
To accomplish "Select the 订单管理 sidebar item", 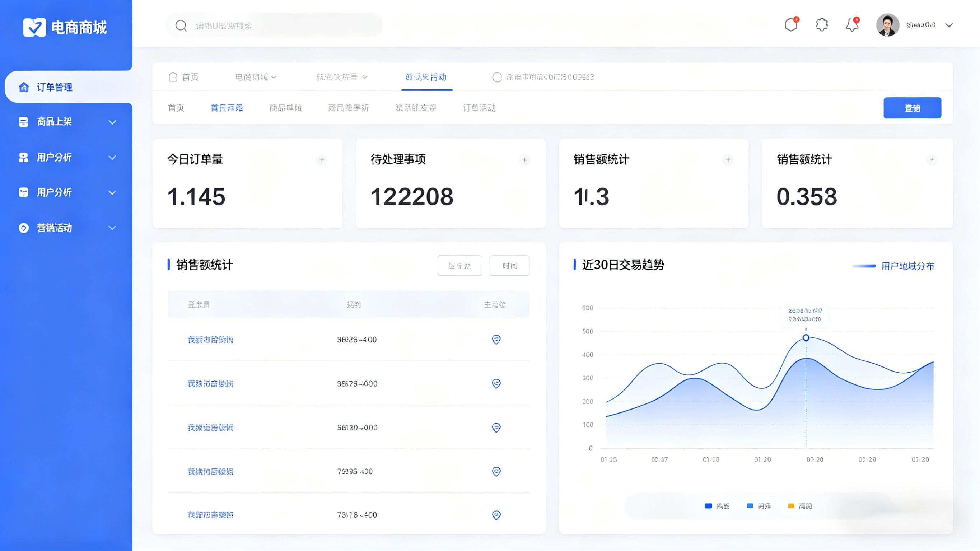I will point(69,87).
